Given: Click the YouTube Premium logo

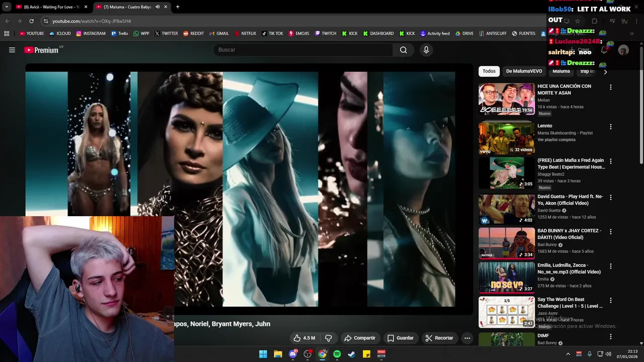Looking at the screenshot, I should [x=41, y=50].
